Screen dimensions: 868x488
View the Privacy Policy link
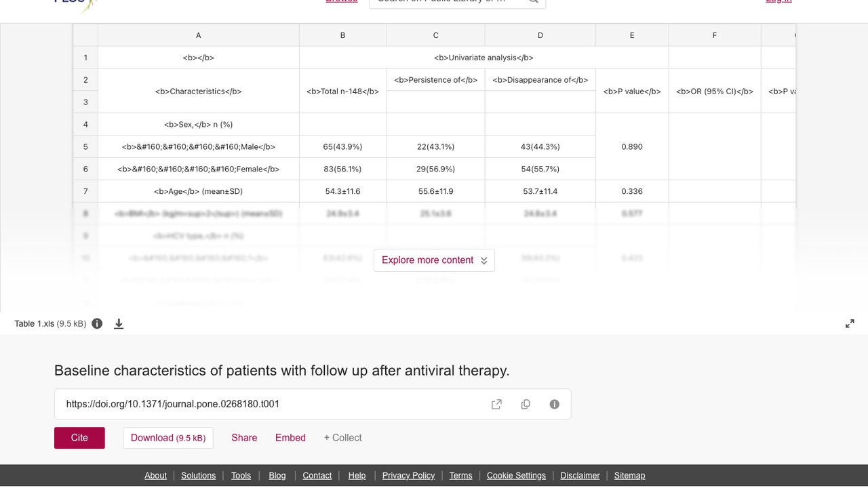point(408,476)
